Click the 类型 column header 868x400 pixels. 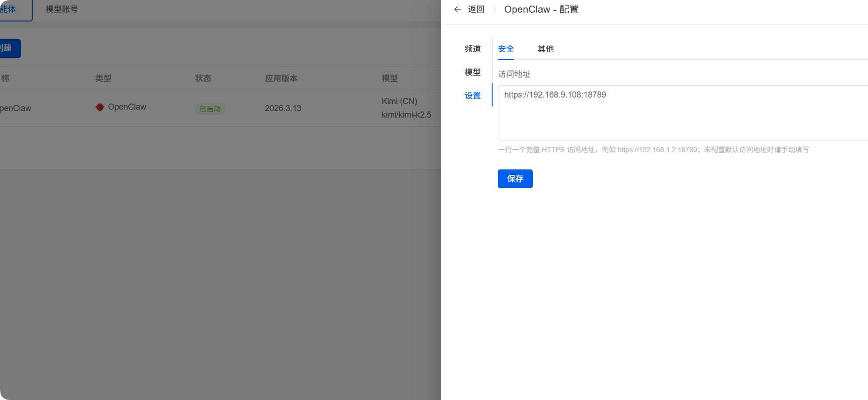tap(103, 78)
